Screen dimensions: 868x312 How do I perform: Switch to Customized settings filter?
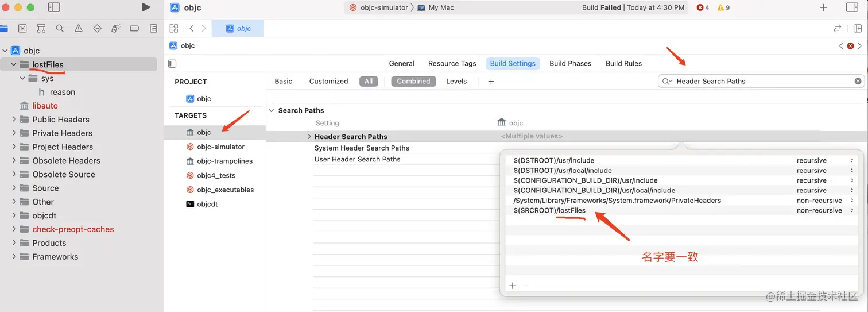point(328,81)
